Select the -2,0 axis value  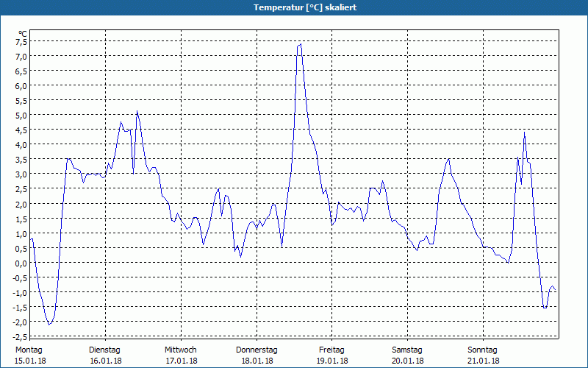(x=20, y=322)
